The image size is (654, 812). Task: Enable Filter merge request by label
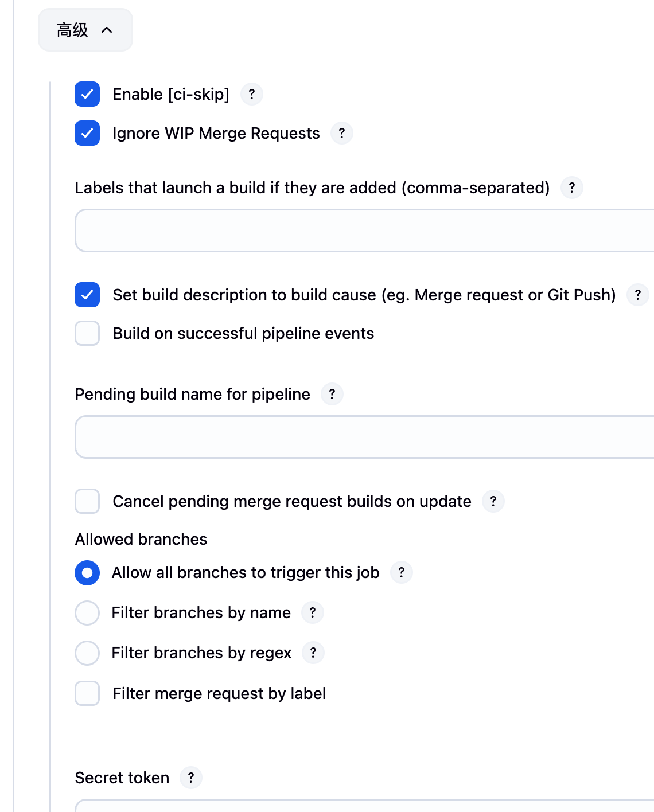(x=87, y=693)
